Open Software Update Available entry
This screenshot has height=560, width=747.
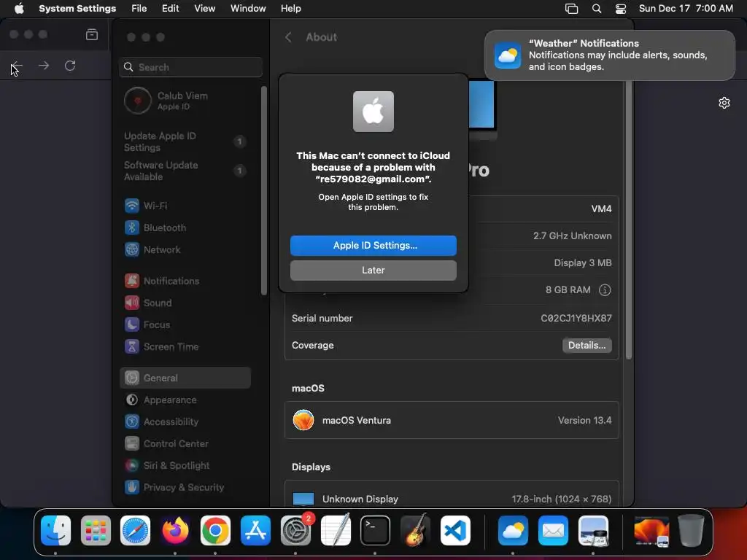(185, 171)
